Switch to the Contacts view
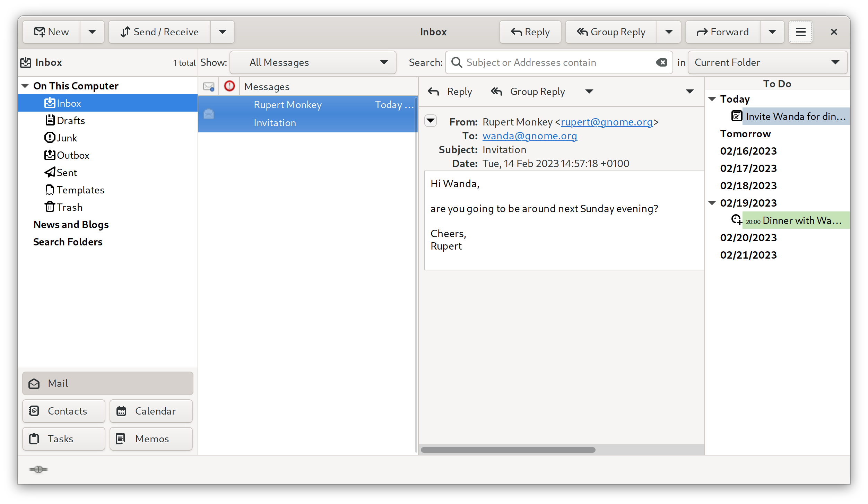Image resolution: width=868 pixels, height=504 pixels. tap(64, 411)
